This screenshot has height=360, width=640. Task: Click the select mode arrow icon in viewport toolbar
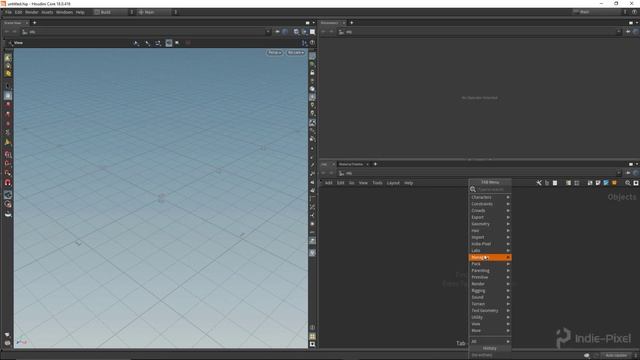[136, 43]
